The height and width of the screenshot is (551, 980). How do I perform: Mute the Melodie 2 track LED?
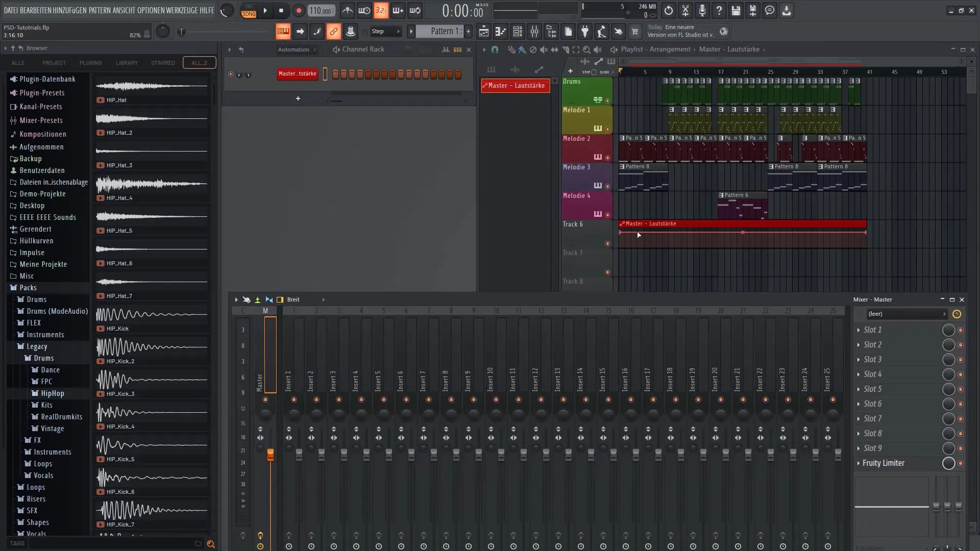[607, 158]
